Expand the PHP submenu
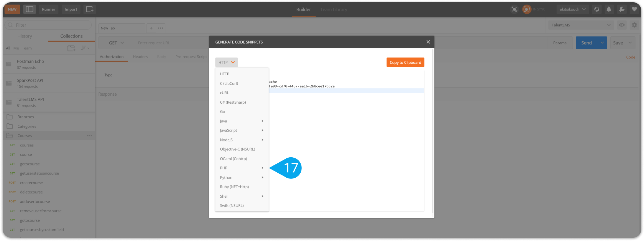Image resolution: width=644 pixels, height=241 pixels. pos(241,168)
